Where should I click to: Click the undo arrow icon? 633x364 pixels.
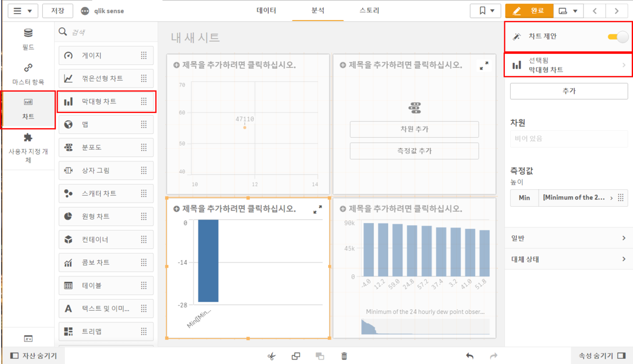[x=469, y=356]
